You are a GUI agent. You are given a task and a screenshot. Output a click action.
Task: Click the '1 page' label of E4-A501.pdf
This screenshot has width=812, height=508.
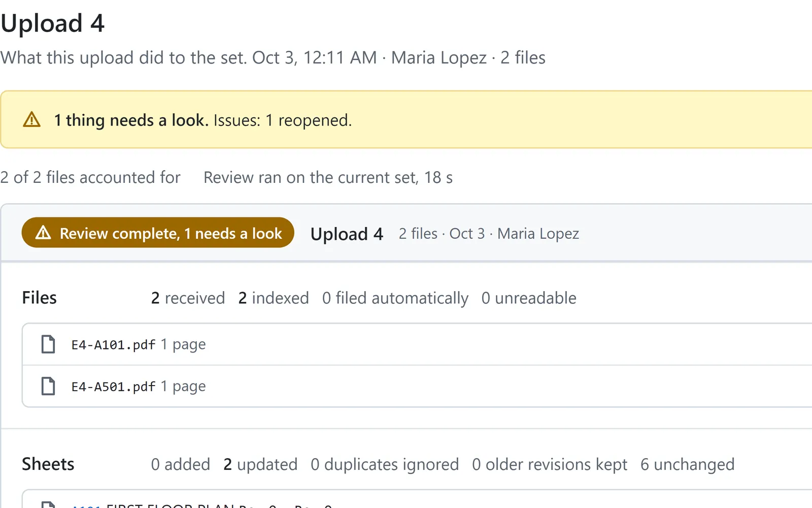(183, 387)
